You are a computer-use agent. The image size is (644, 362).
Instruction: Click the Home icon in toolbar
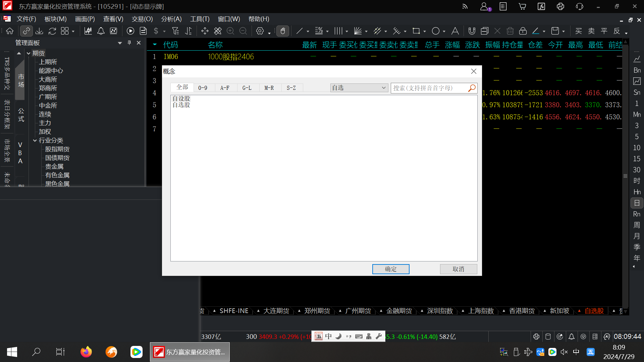(x=10, y=31)
